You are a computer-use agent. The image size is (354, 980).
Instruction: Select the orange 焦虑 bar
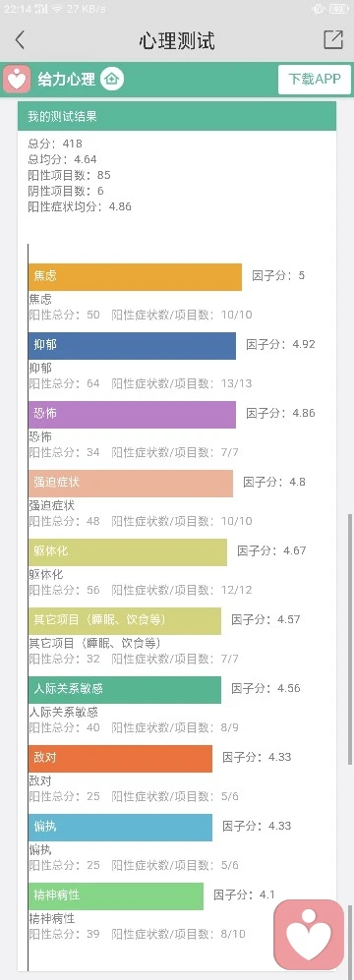click(x=135, y=277)
